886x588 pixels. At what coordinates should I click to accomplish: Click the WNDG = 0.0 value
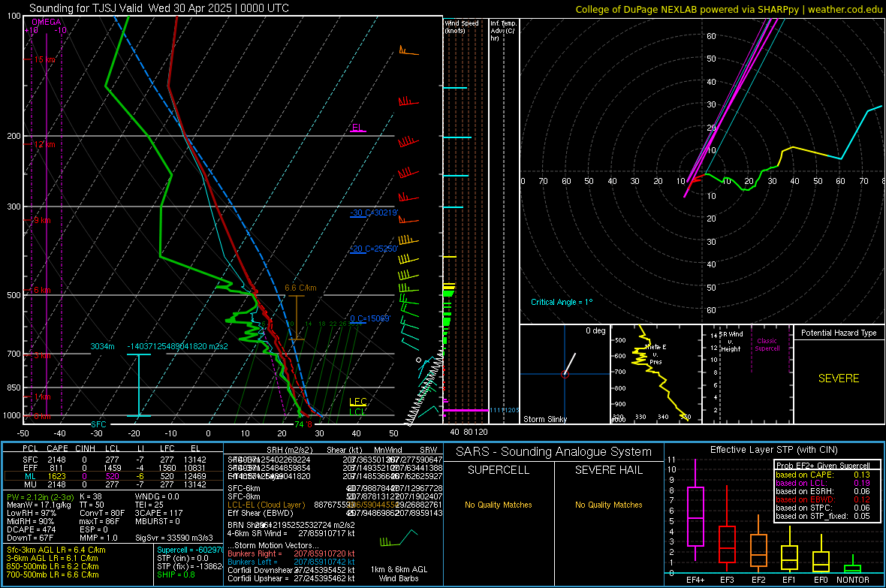point(156,497)
